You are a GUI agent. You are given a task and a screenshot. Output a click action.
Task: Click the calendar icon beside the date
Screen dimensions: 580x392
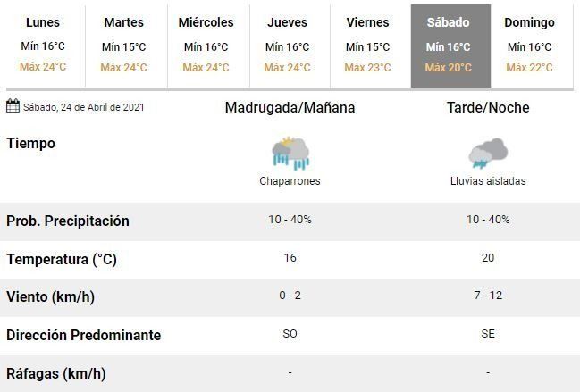tap(13, 107)
